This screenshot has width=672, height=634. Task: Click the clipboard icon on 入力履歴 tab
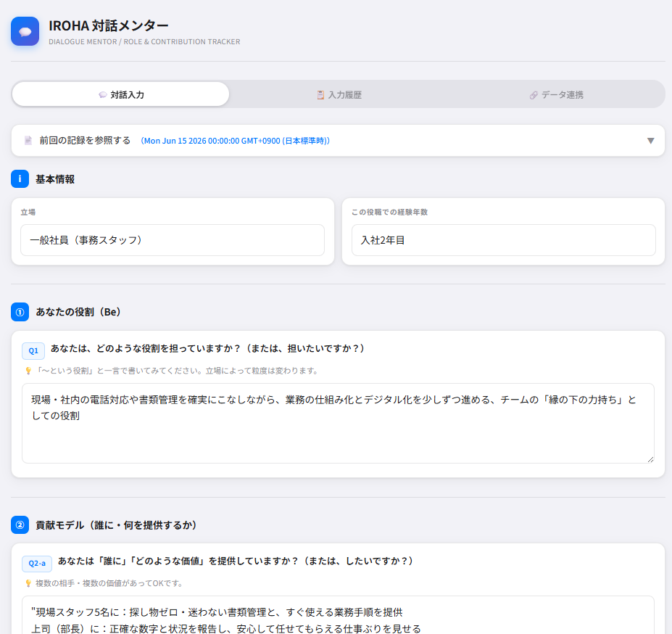pos(320,95)
